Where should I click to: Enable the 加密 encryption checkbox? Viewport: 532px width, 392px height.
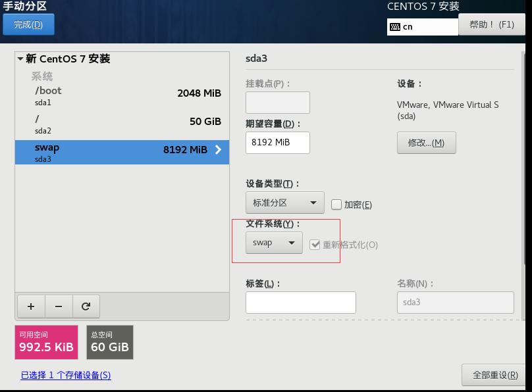pos(336,204)
